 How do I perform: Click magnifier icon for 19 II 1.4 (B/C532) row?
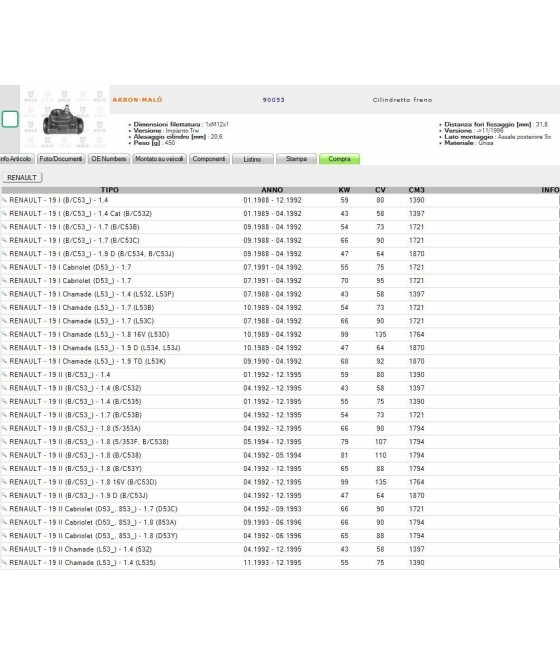click(x=4, y=388)
